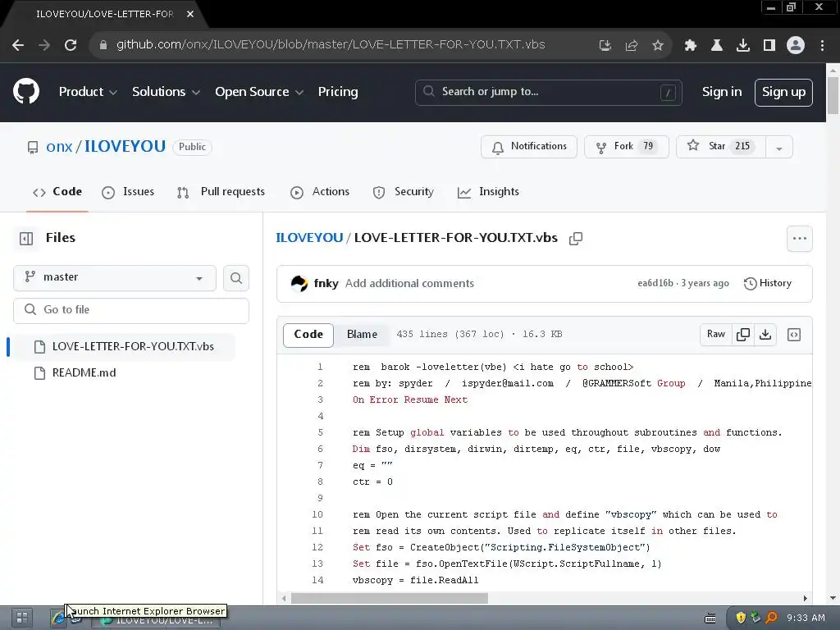
Task: Open the master branch selector
Action: coord(115,278)
